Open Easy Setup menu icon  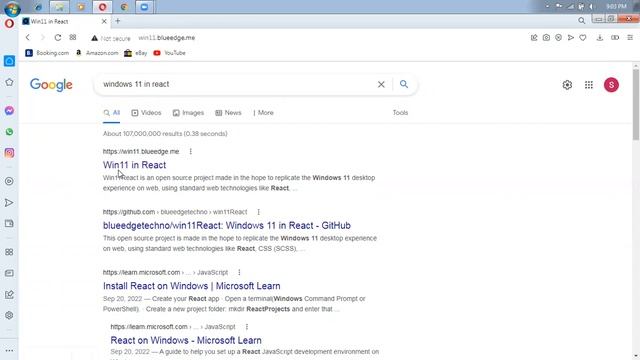(630, 38)
